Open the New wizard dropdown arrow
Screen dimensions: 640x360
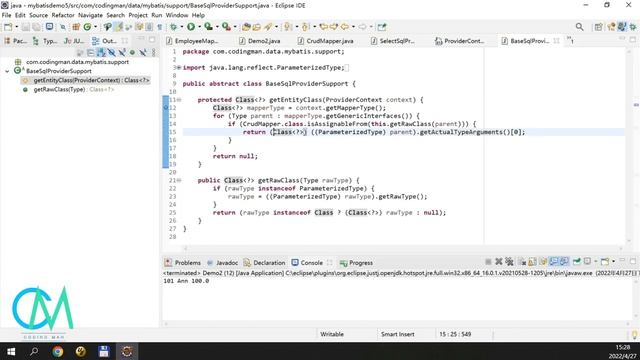coord(17,27)
